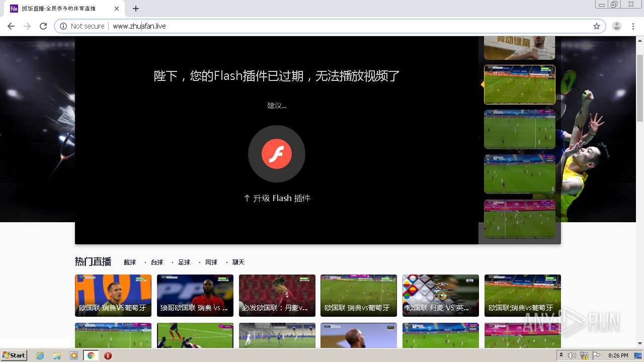Open the pink-field stream thumbnail in sidebar

pyautogui.click(x=520, y=219)
